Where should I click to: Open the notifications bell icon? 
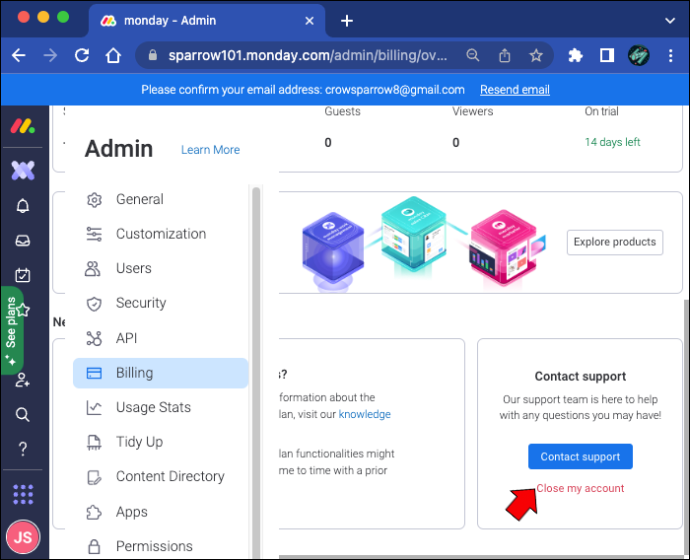coord(23,206)
